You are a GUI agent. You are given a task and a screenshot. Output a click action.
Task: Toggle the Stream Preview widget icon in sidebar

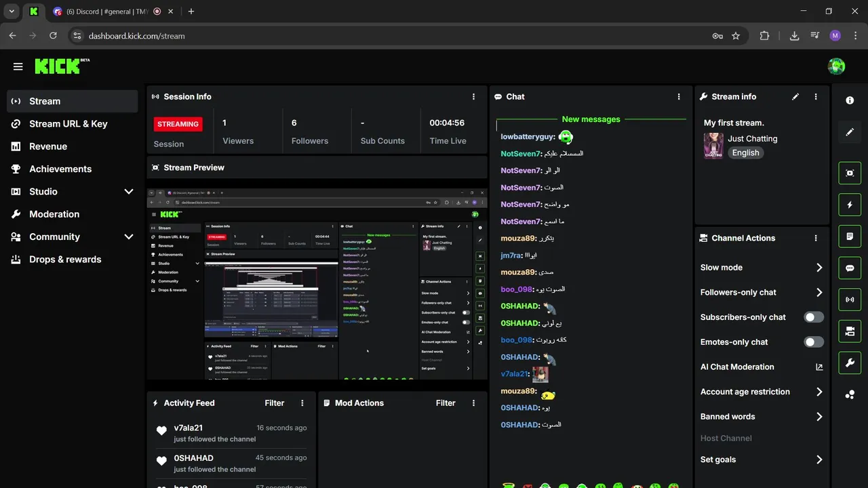pos(850,173)
